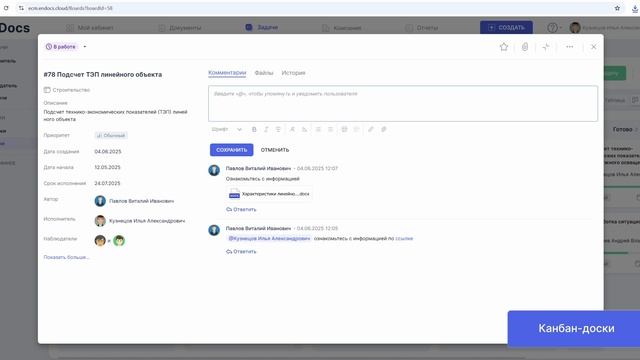Screen dimensions: 640x360
Task: Click the @Кузнецов Илья Александрович mention
Action: [x=269, y=238]
